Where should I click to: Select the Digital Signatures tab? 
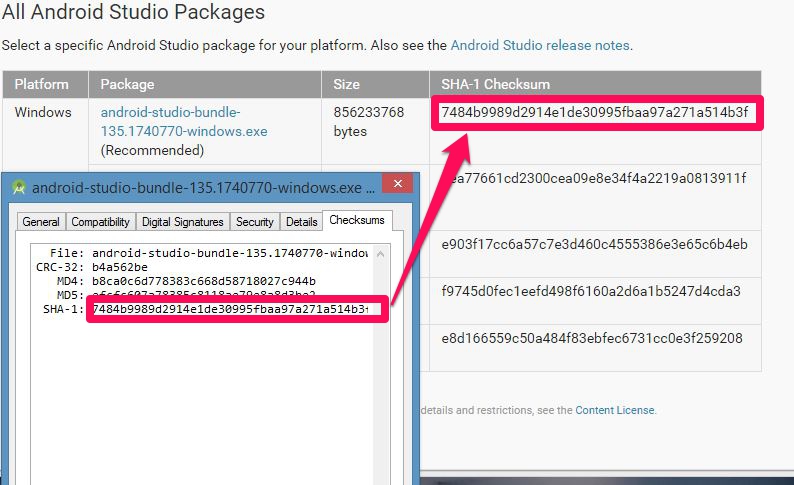183,222
